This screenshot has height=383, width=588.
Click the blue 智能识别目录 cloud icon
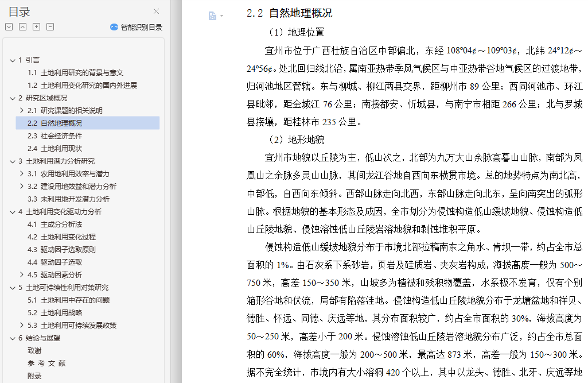pyautogui.click(x=114, y=27)
